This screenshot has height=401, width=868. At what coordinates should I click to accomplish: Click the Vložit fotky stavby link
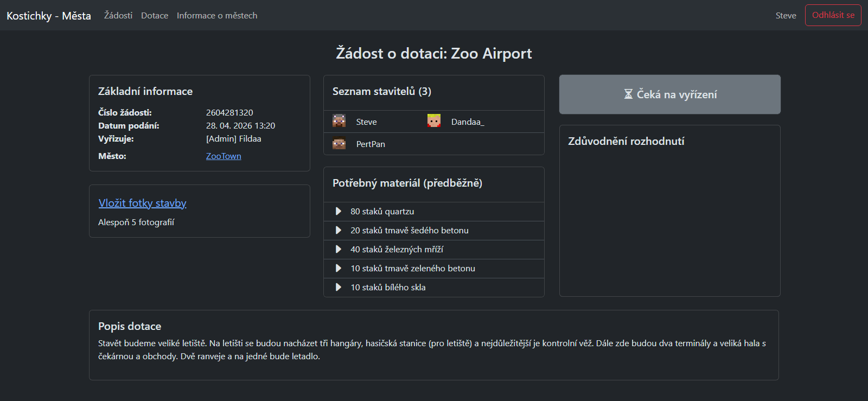click(x=142, y=203)
